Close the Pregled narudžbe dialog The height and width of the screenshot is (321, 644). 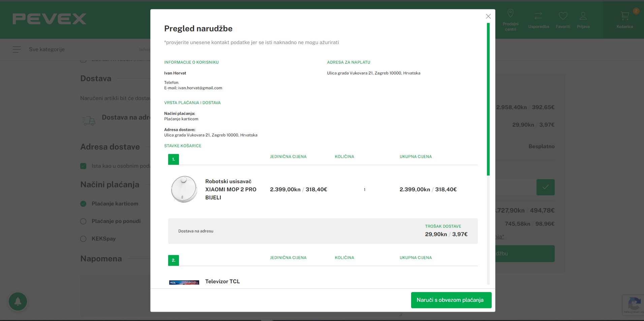click(488, 16)
